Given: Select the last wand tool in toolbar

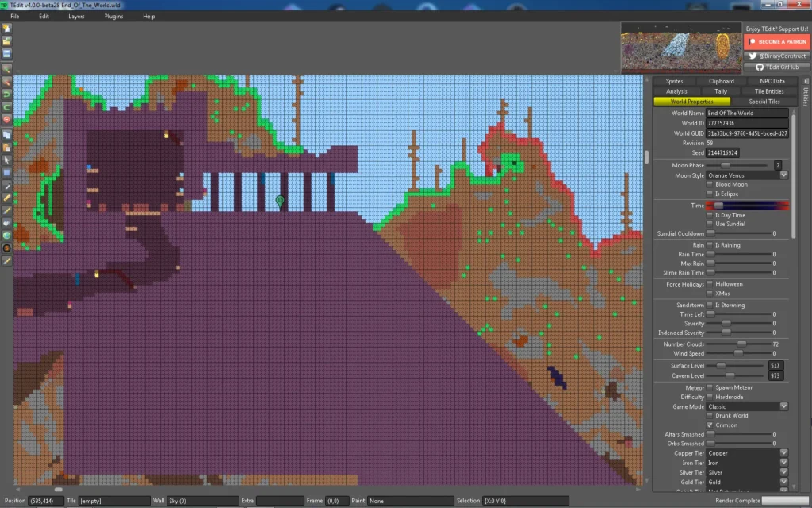Looking at the screenshot, I should [x=6, y=260].
